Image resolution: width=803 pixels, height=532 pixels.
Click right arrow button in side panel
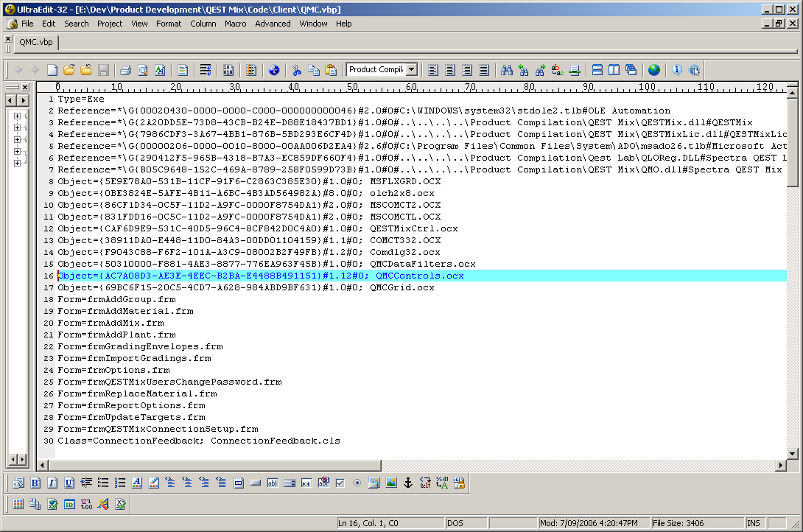[23, 100]
